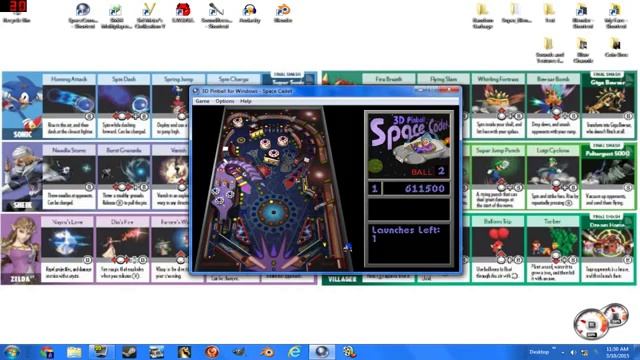Image resolution: width=640 pixels, height=360 pixels.
Task: Open Blender from the taskbar
Action: pos(267,352)
